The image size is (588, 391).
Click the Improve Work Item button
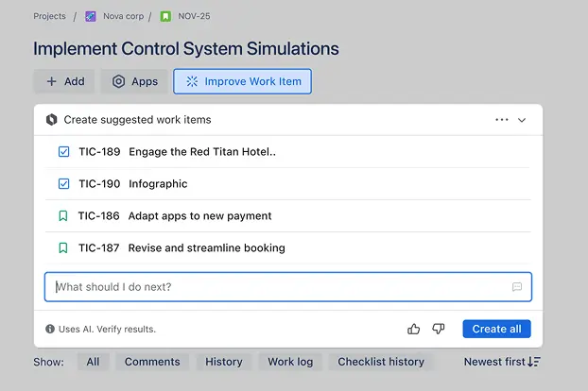click(x=242, y=81)
